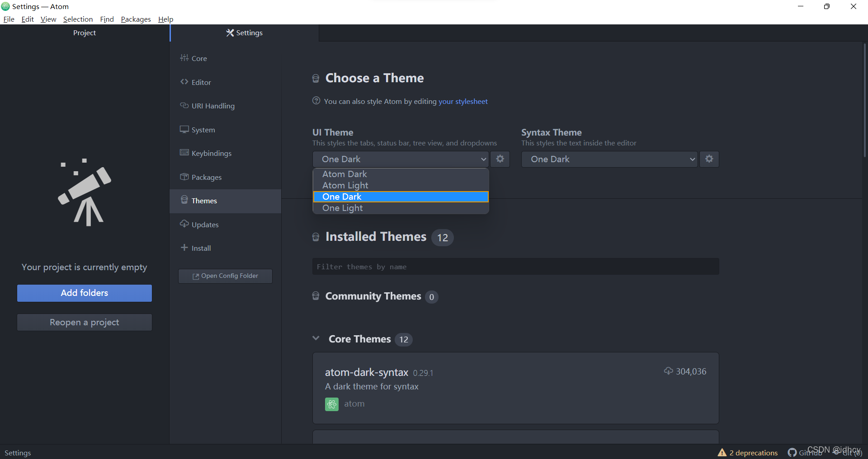Switch to the Project tab
The width and height of the screenshot is (868, 459).
click(85, 33)
